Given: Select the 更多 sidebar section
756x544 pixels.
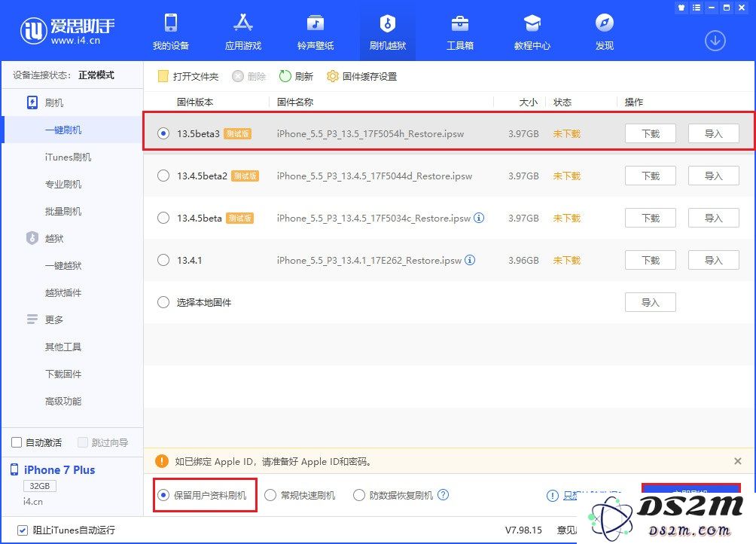Looking at the screenshot, I should (45, 319).
